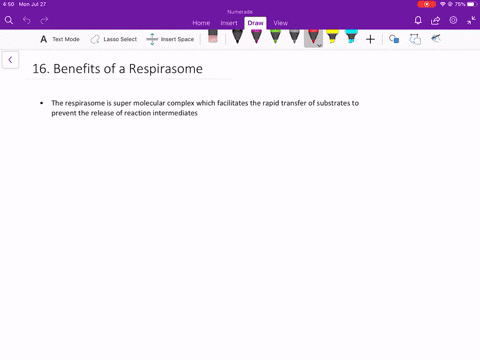Tap the battery status icon
480x360 pixels.
coord(472,4)
